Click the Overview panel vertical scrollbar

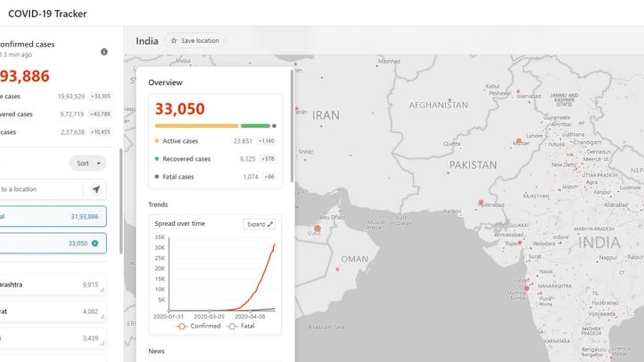point(292,126)
